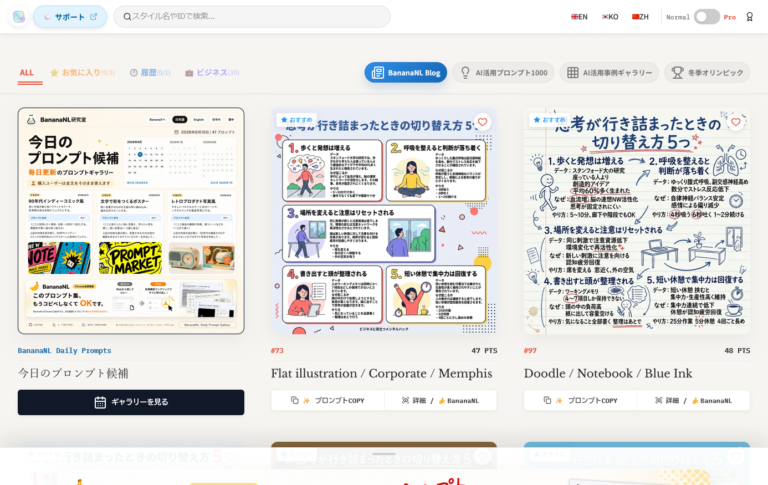The image size is (768, 485).
Task: Open the 今日のプロンプト候補 thumbnail
Action: (x=131, y=221)
